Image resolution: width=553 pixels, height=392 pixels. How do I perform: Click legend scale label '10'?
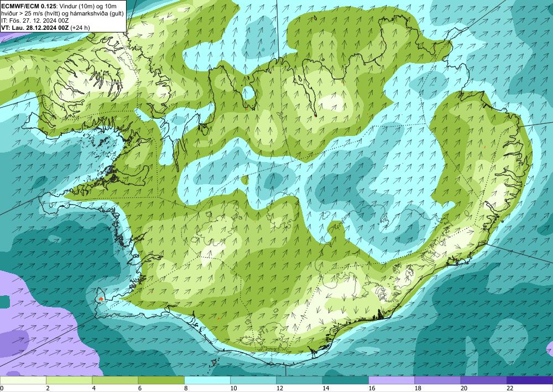click(233, 388)
